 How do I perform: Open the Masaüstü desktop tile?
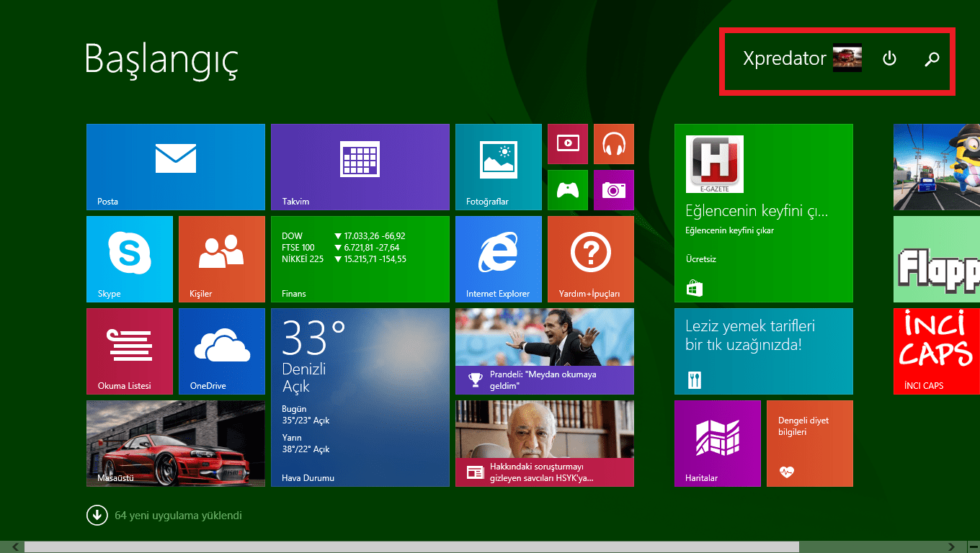click(x=176, y=444)
